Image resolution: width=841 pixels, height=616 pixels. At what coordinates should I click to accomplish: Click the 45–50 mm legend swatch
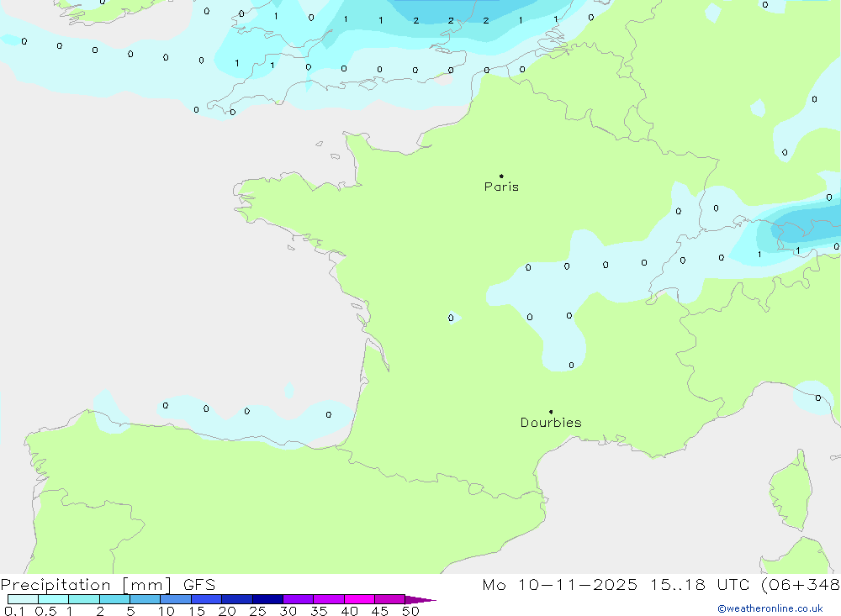click(x=390, y=599)
